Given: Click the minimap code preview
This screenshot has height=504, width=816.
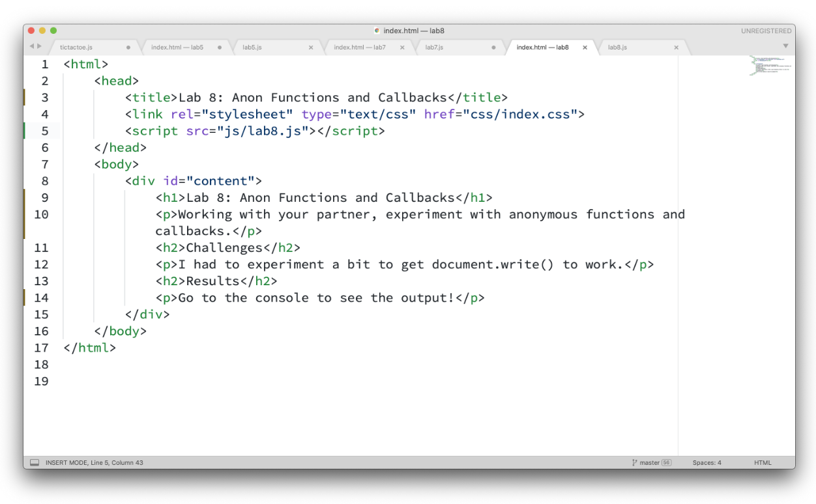Looking at the screenshot, I should (x=770, y=66).
